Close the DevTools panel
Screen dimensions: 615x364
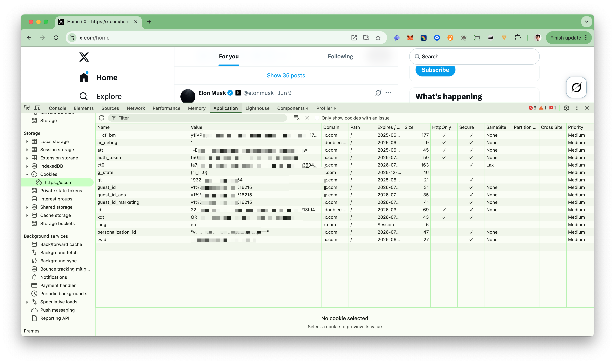click(x=587, y=108)
